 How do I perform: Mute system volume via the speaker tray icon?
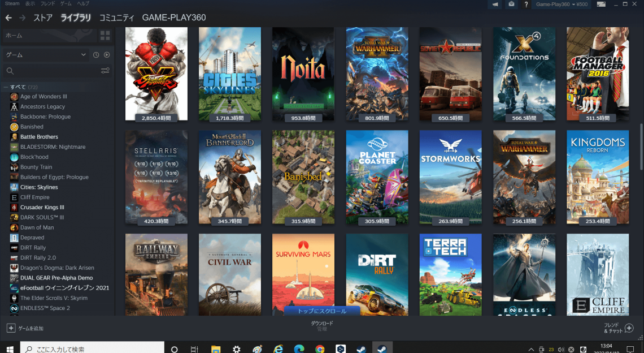coord(561,348)
